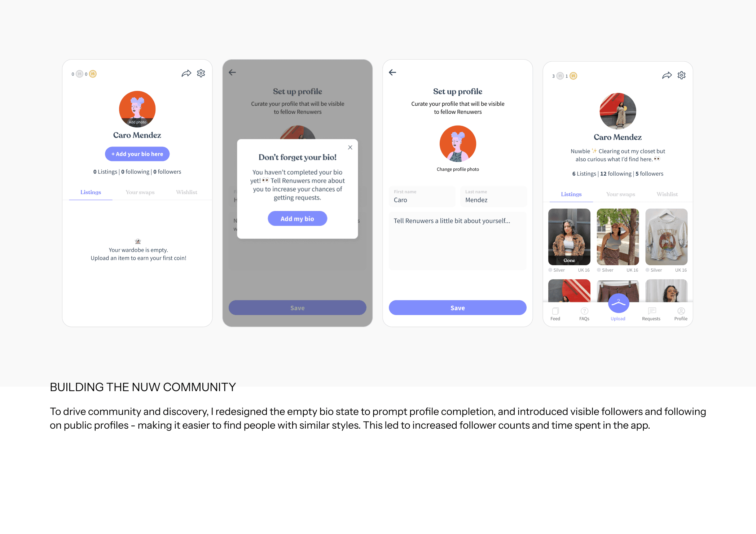Image resolution: width=756 pixels, height=534 pixels.
Task: Tap the Upload hanger button
Action: click(x=618, y=303)
